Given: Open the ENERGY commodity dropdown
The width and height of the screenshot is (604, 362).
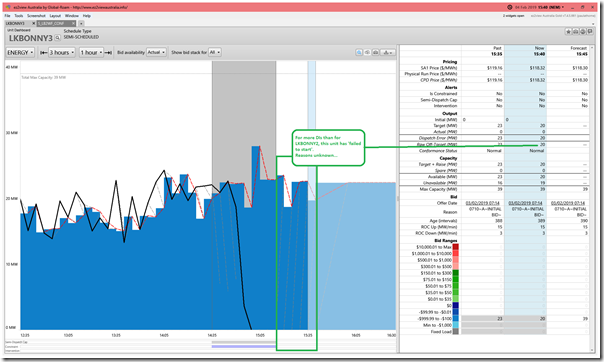Looking at the screenshot, I should tap(20, 52).
